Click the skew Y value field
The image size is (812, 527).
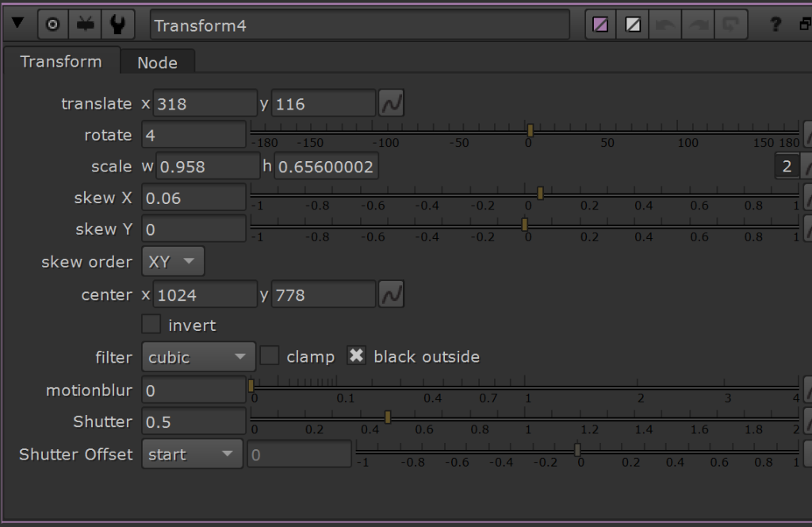[193, 229]
